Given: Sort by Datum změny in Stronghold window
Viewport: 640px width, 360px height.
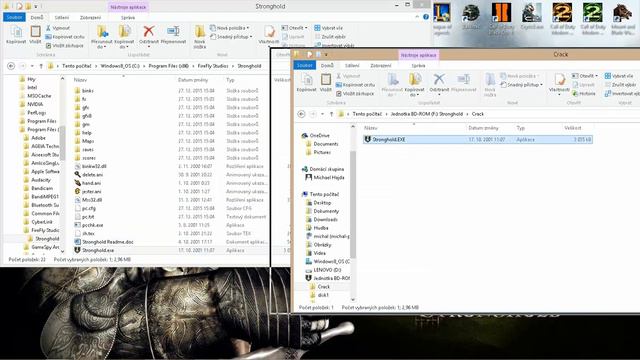Looking at the screenshot, I should pyautogui.click(x=193, y=80).
